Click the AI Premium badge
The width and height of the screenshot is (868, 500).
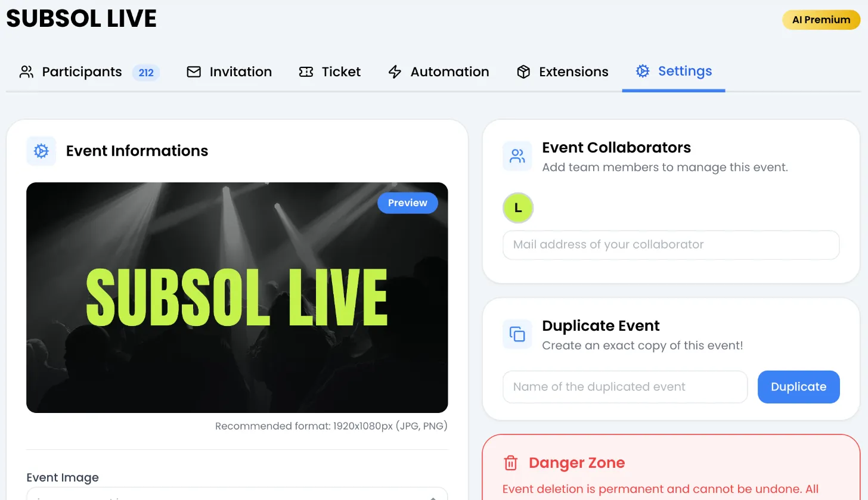(x=821, y=20)
